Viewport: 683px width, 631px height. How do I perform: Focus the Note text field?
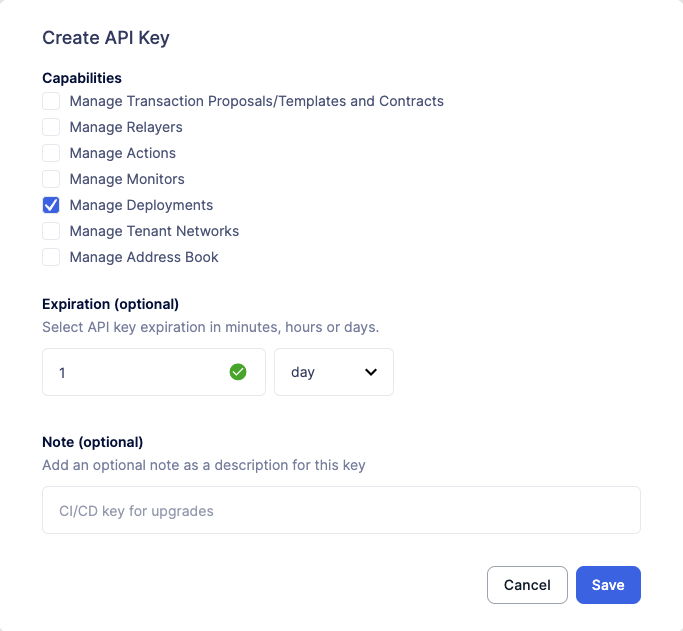pos(341,510)
